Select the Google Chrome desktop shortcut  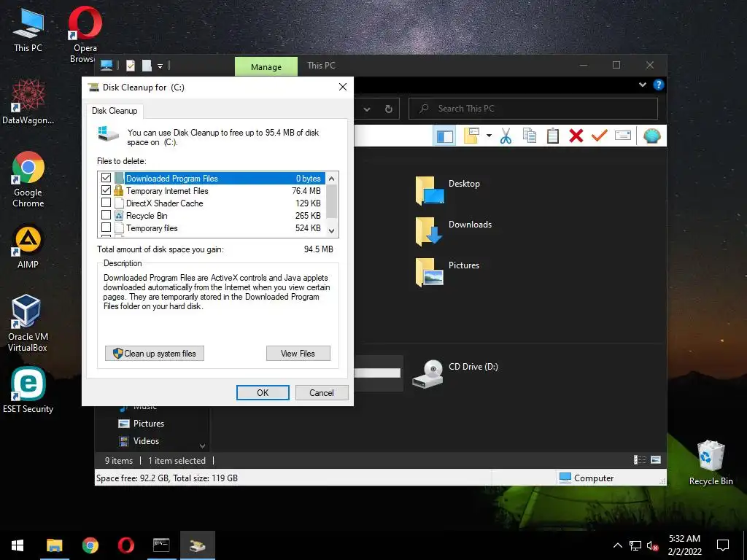(28, 179)
